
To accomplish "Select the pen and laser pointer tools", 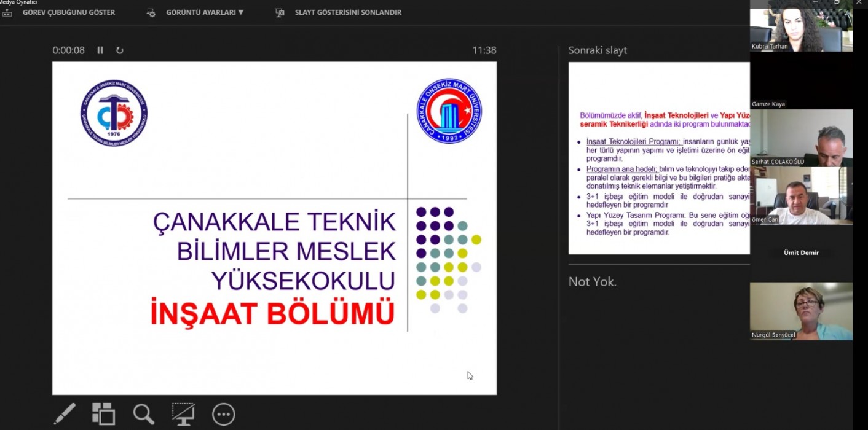I will [65, 414].
